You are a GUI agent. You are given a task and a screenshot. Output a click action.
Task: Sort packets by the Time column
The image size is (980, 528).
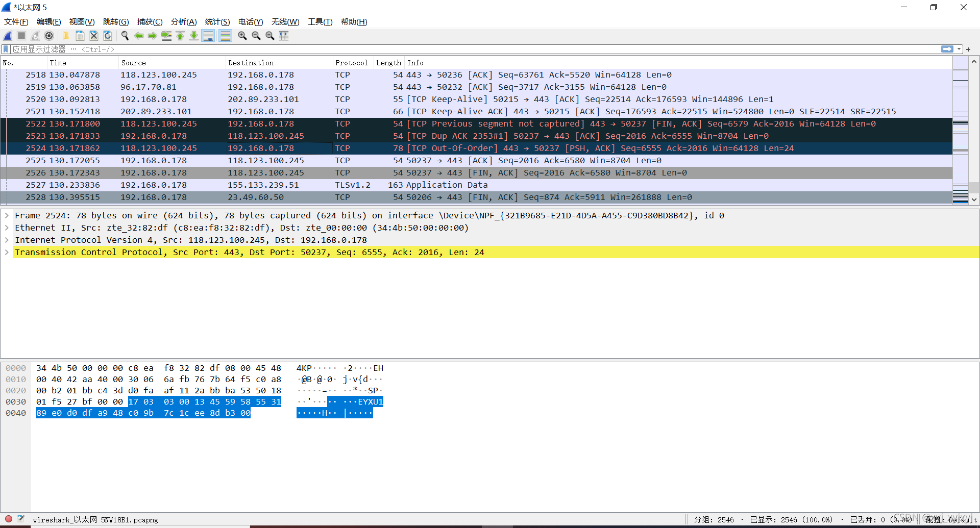pyautogui.click(x=83, y=63)
